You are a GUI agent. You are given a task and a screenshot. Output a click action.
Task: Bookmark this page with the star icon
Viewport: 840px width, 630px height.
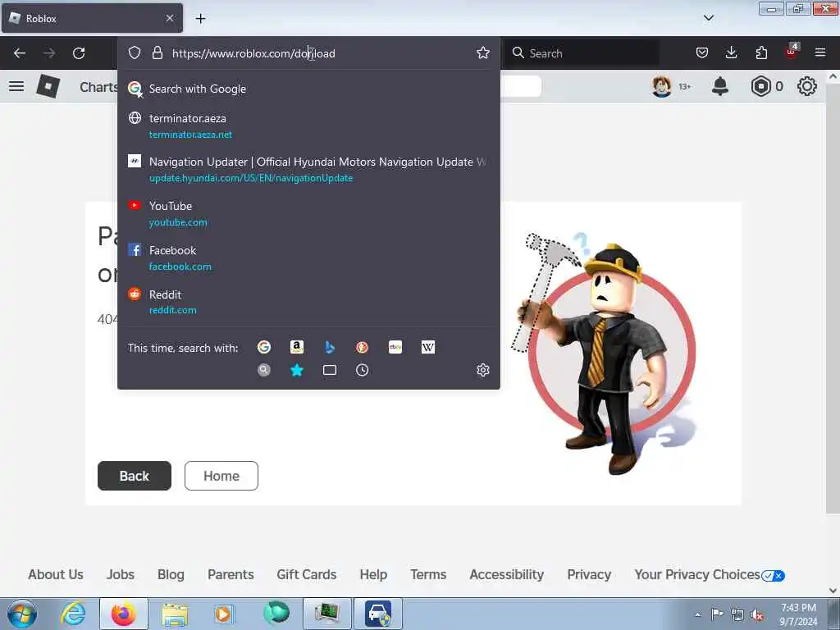pyautogui.click(x=482, y=52)
